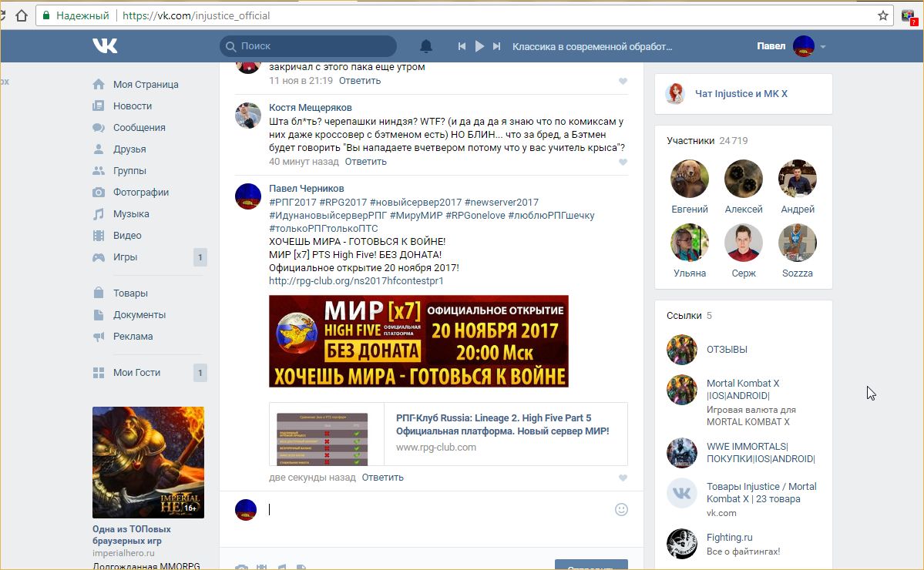Open member Алексей's avatar
924x570 pixels.
coord(744,179)
